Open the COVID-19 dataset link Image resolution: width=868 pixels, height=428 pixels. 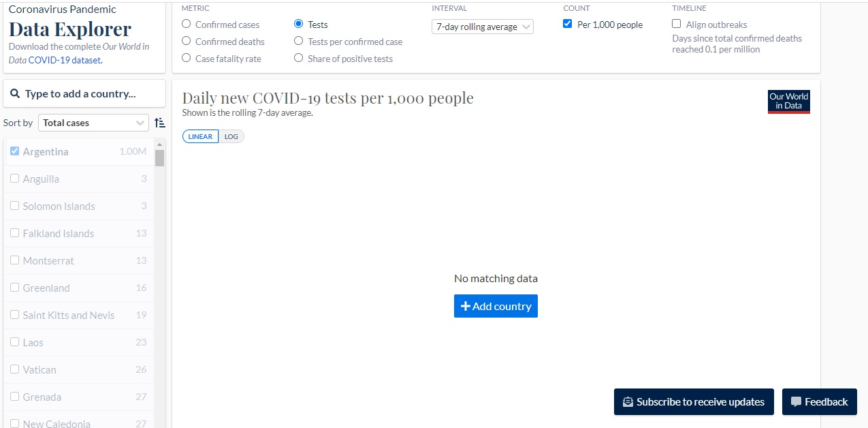pyautogui.click(x=65, y=60)
